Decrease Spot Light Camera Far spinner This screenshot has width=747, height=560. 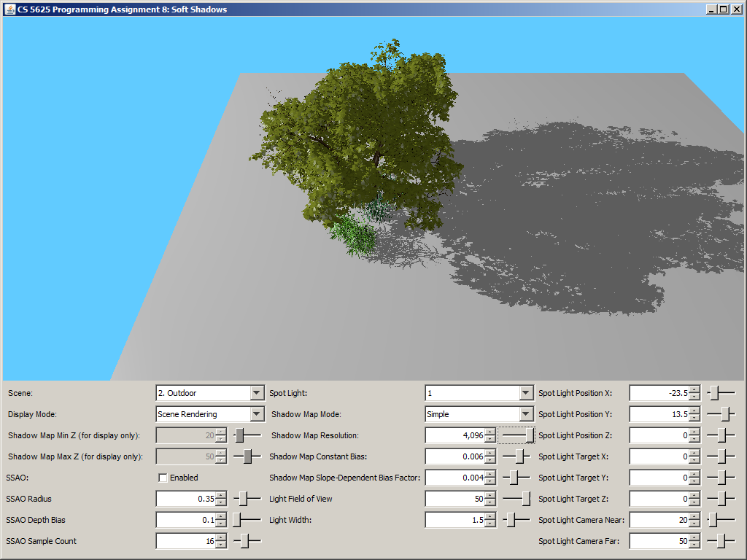click(694, 545)
